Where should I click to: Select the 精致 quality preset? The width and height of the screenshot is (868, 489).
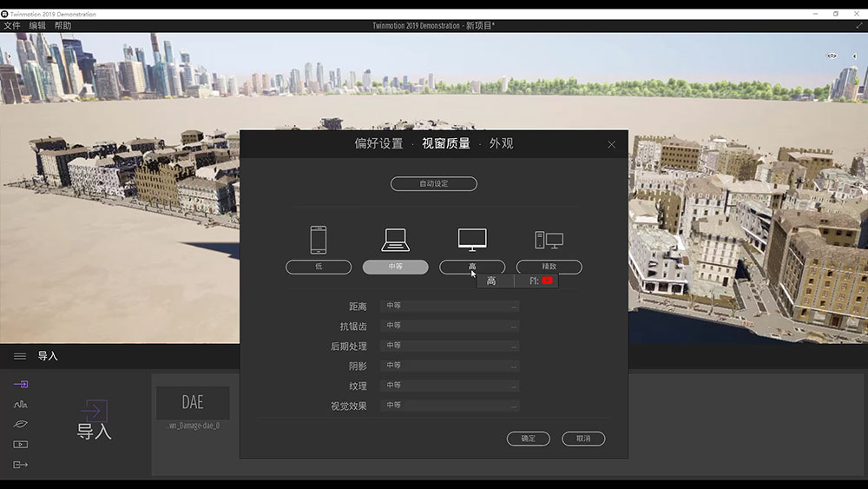tap(549, 268)
